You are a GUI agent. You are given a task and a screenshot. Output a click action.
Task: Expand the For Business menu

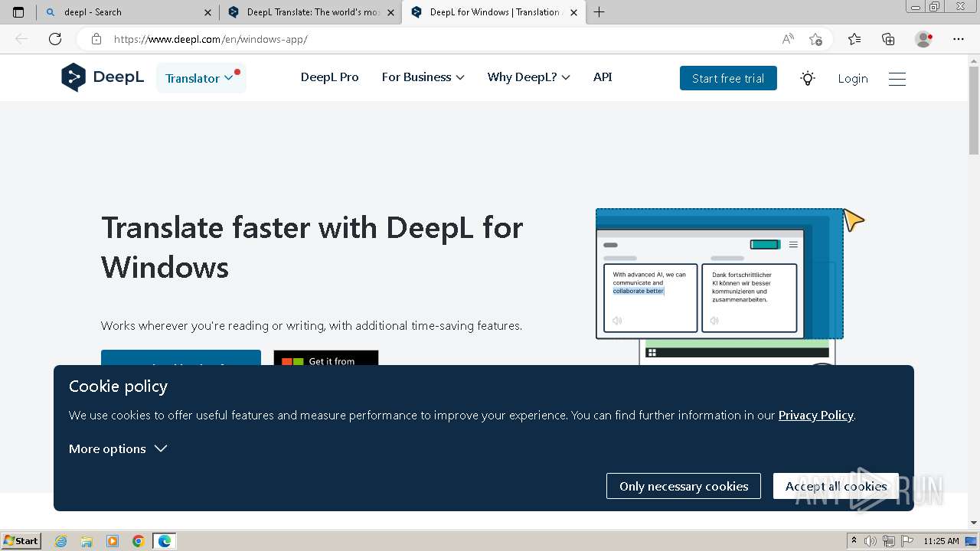click(423, 77)
